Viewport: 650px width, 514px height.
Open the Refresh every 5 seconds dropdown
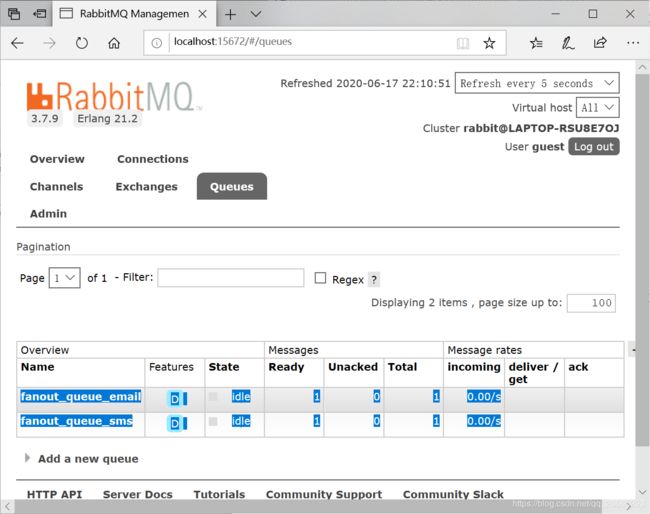click(537, 83)
